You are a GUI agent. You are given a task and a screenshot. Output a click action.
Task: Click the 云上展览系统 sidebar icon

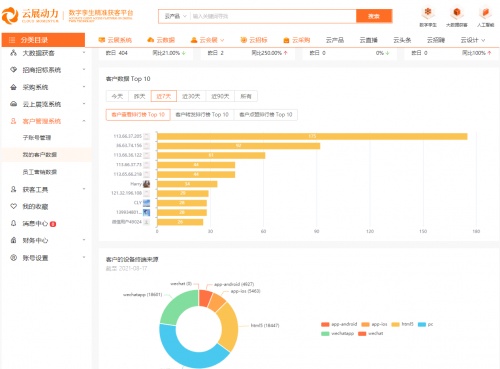point(13,104)
